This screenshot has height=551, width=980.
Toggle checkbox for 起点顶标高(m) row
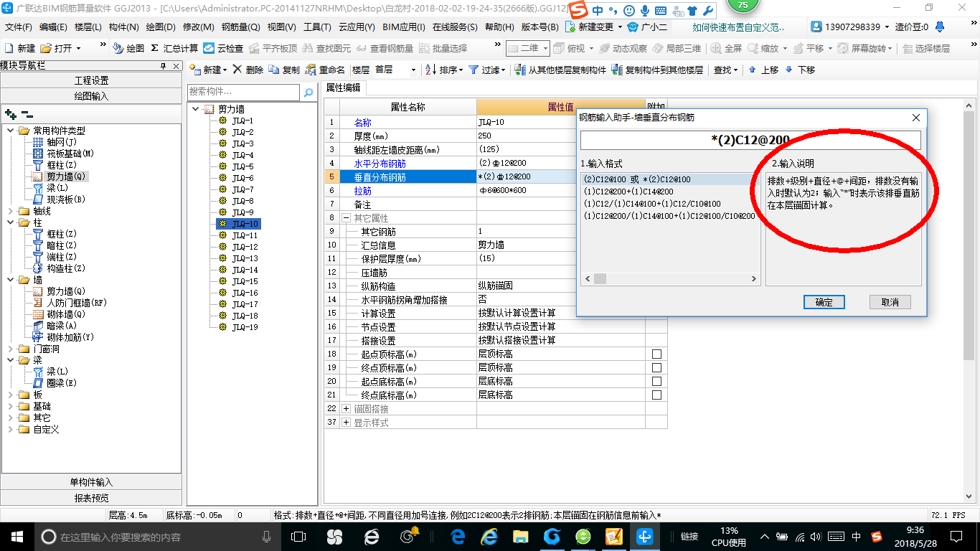[656, 354]
